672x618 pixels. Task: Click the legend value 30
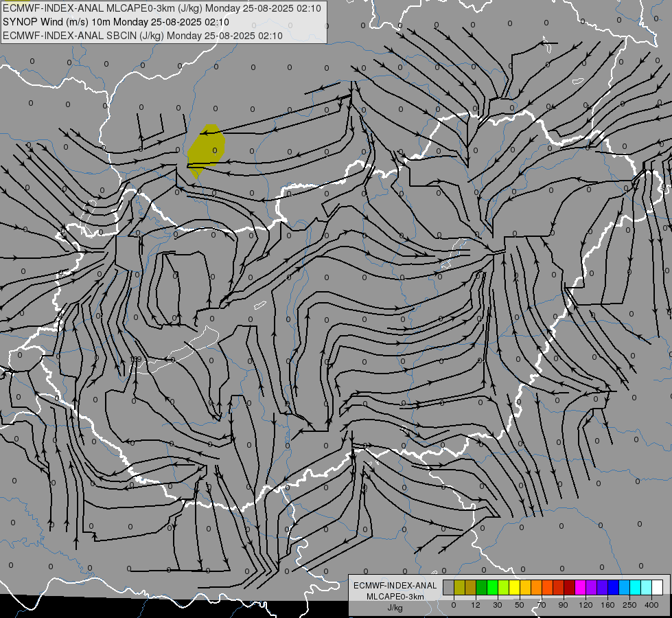pyautogui.click(x=498, y=605)
